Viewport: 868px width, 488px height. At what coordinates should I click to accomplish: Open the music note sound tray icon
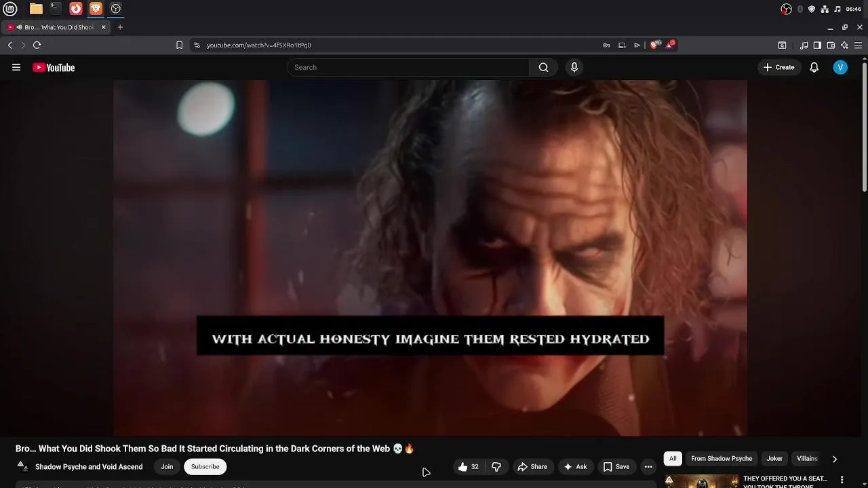click(837, 9)
